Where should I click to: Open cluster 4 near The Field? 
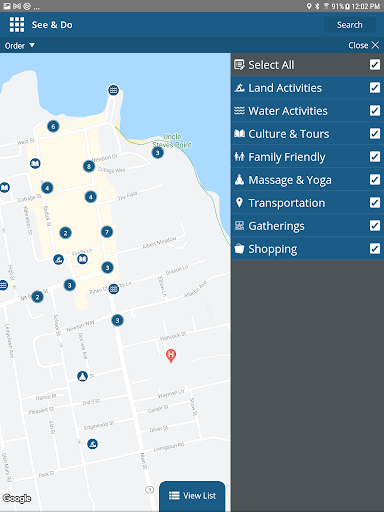click(90, 197)
